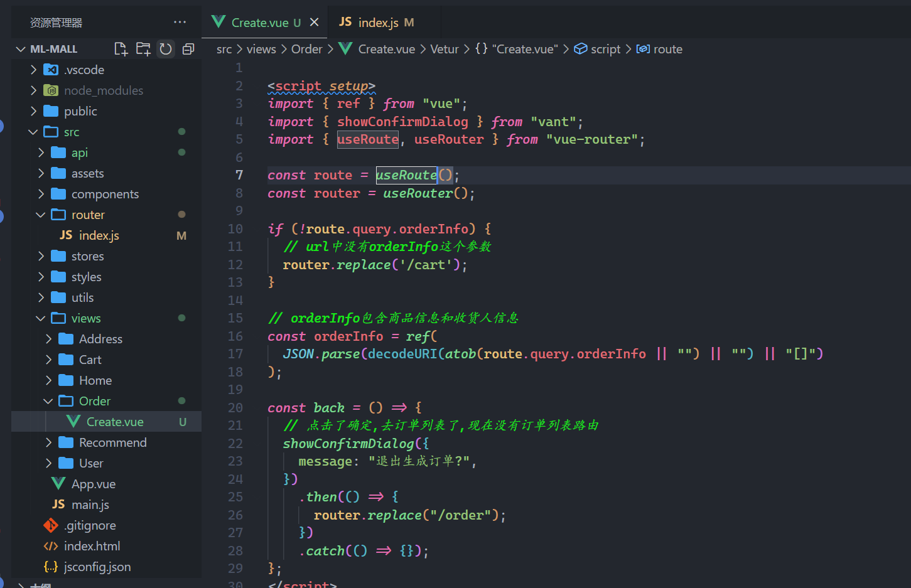
Task: Collapse the router folder
Action: [x=41, y=215]
